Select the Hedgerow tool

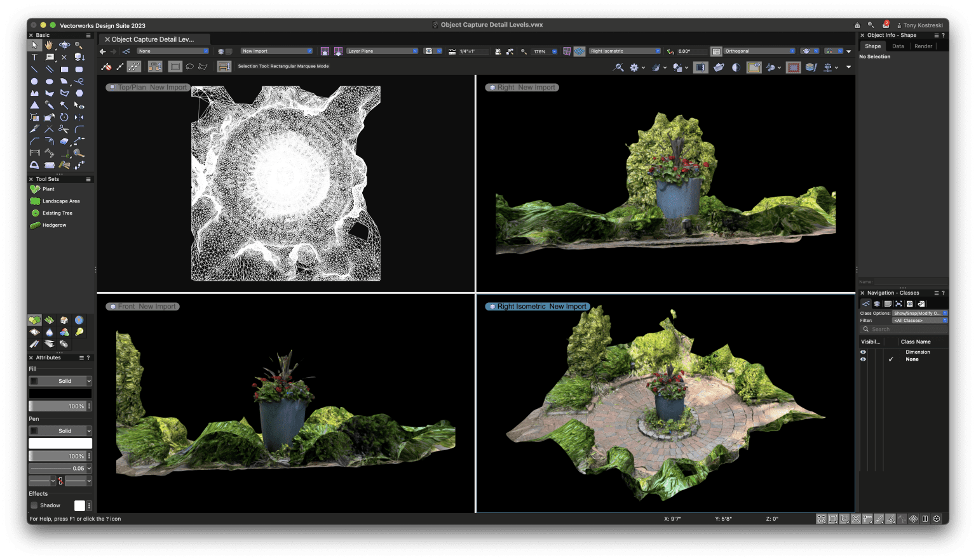point(54,225)
